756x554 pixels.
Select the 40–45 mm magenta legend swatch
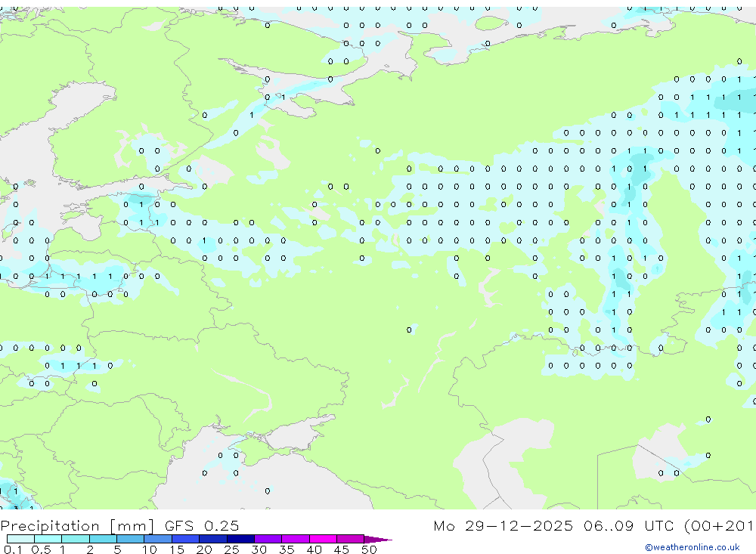pyautogui.click(x=323, y=539)
